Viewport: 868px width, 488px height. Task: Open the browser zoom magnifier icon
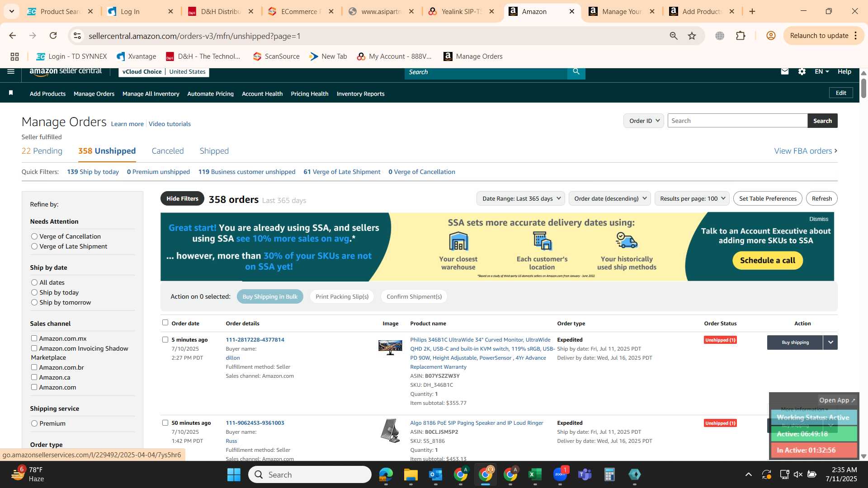[674, 36]
